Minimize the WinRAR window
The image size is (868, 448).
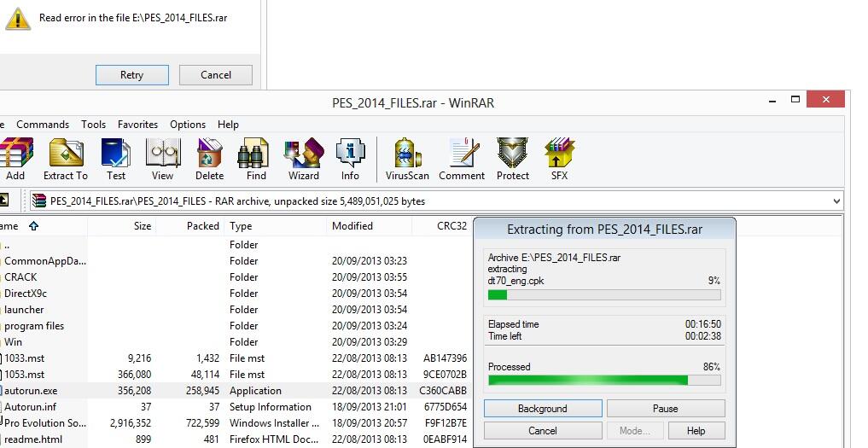click(x=772, y=100)
